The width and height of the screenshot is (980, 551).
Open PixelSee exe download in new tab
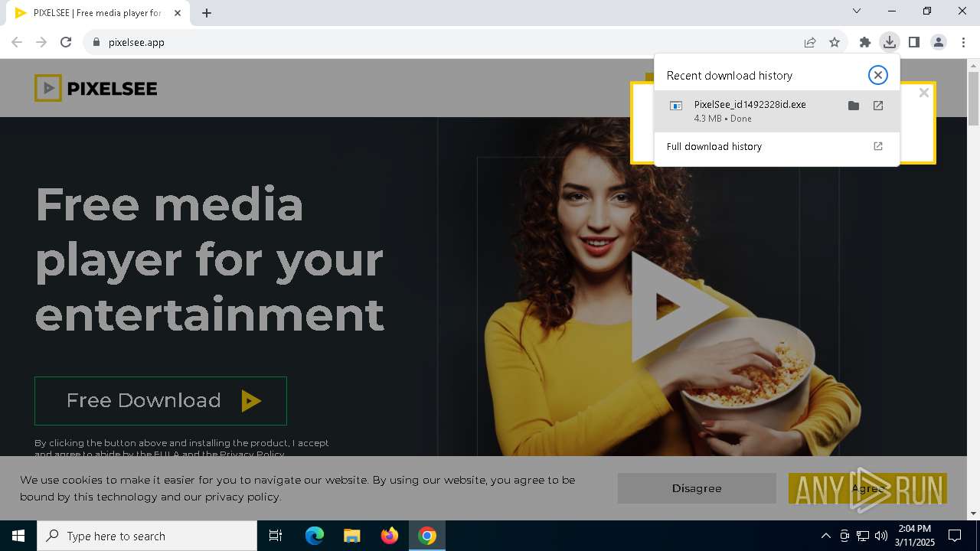pos(878,106)
